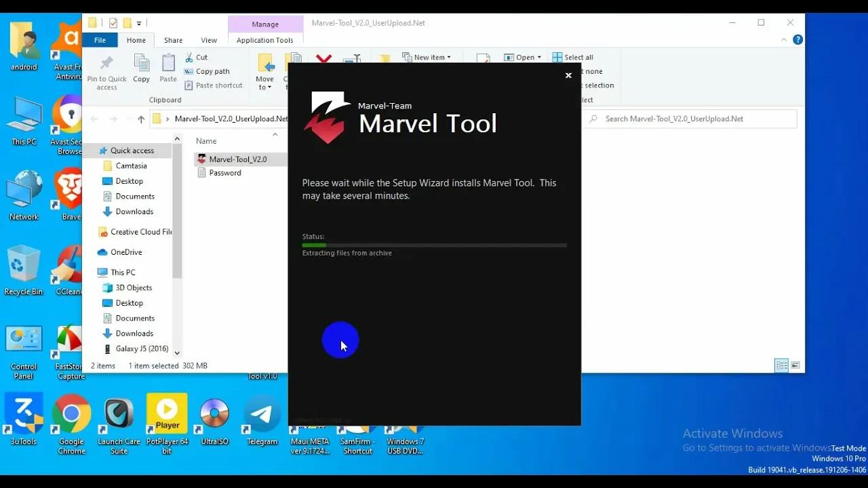Open Customize Quick Access Toolbar dropdown
The height and width of the screenshot is (488, 868).
pos(139,23)
